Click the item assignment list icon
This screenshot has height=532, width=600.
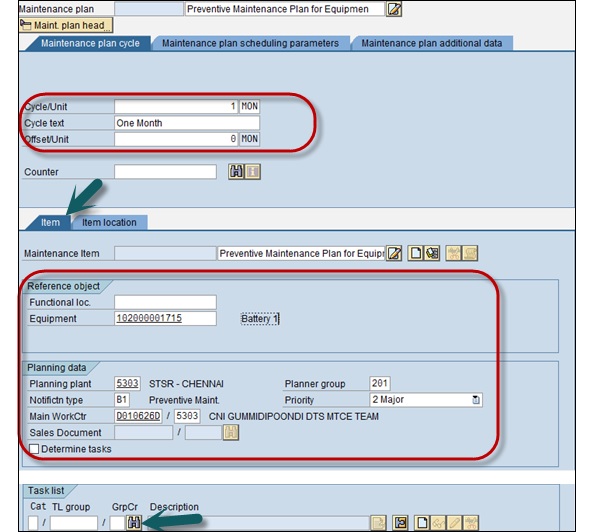click(x=432, y=253)
